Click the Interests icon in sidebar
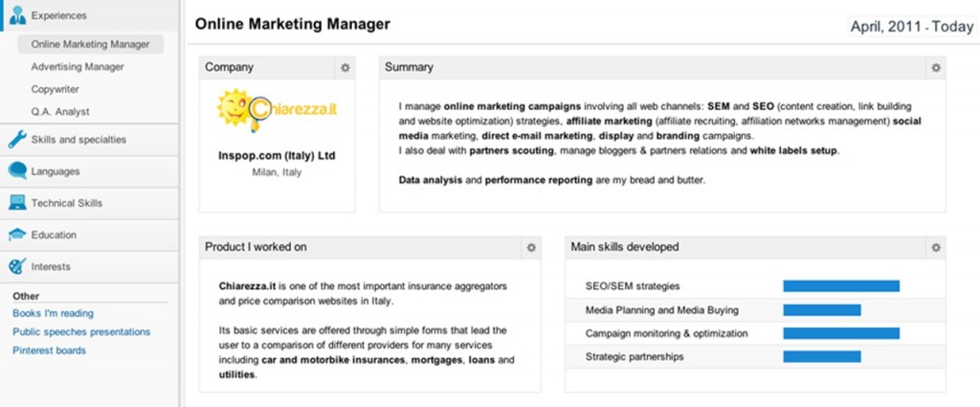 tap(16, 266)
